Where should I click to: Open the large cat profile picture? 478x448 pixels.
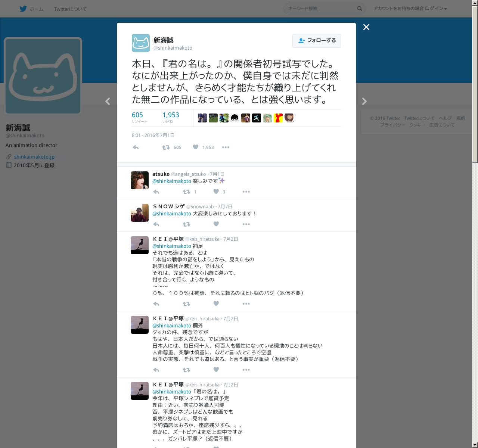point(43,76)
